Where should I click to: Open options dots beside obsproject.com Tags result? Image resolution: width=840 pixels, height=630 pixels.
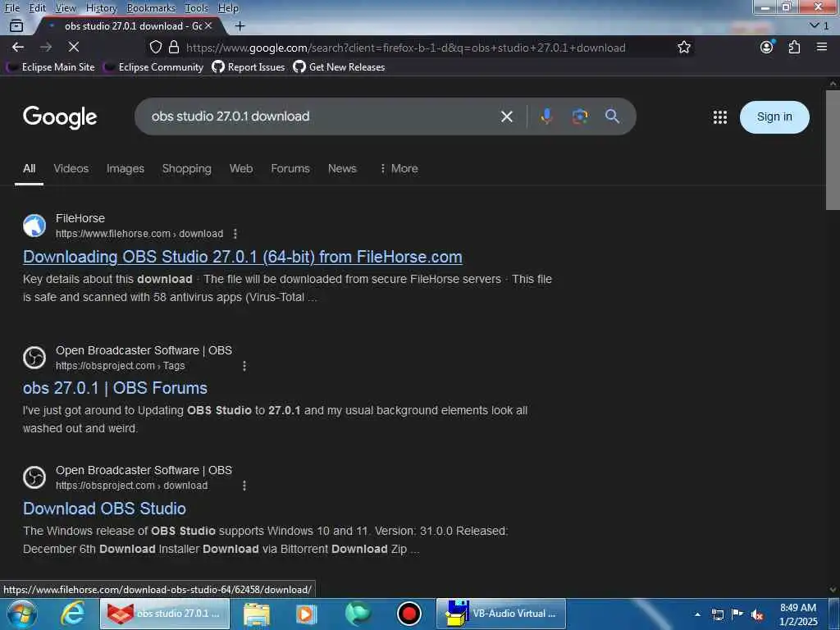(x=244, y=365)
